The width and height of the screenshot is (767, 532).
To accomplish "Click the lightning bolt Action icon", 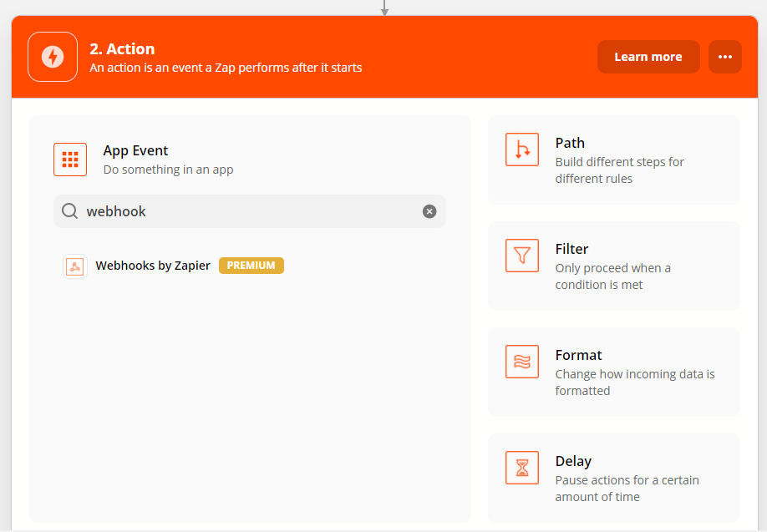I will [x=53, y=57].
